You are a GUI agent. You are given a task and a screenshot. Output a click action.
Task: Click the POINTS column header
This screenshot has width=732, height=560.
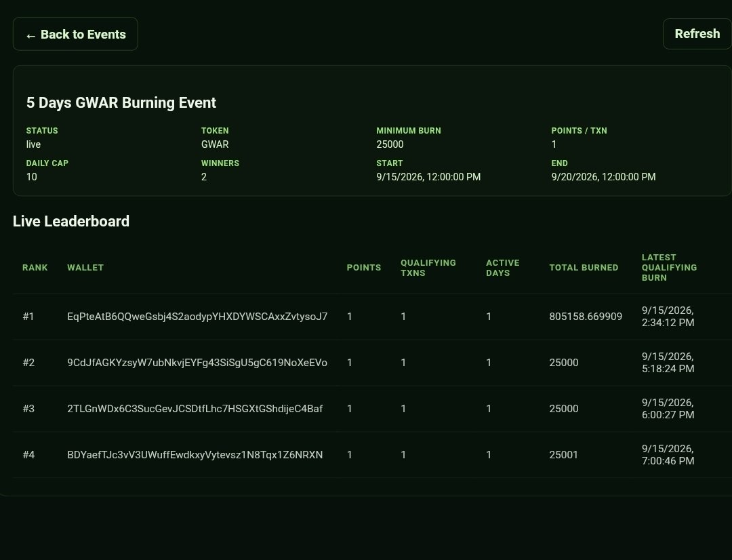pos(364,268)
